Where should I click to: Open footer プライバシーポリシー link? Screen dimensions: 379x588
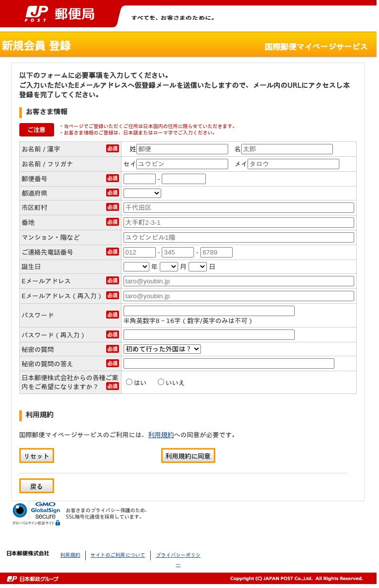coord(178,555)
